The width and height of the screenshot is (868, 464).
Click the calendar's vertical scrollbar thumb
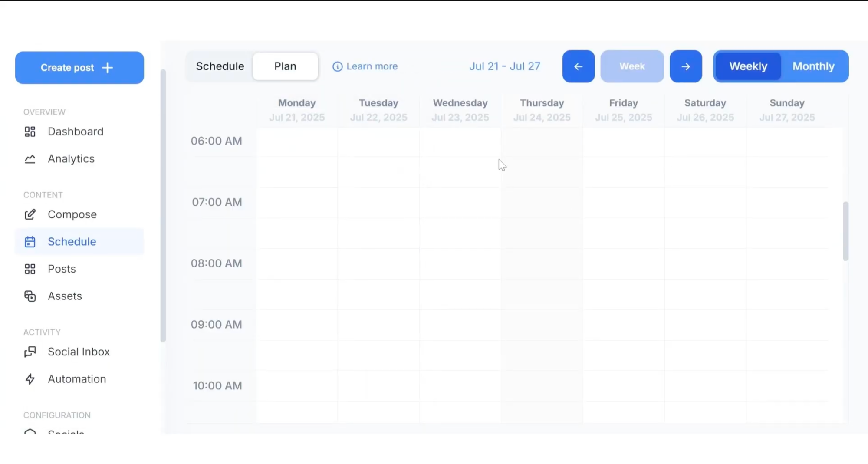point(845,231)
